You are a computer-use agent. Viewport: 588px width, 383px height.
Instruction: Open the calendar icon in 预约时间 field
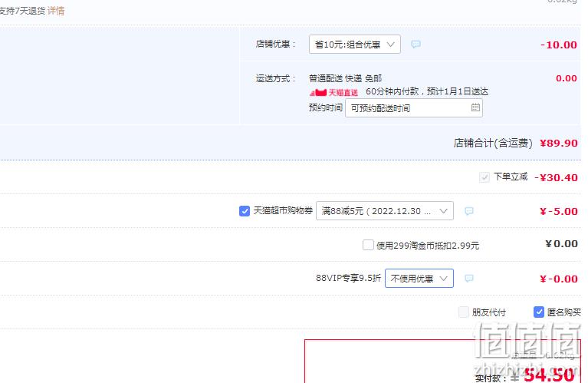click(x=475, y=107)
